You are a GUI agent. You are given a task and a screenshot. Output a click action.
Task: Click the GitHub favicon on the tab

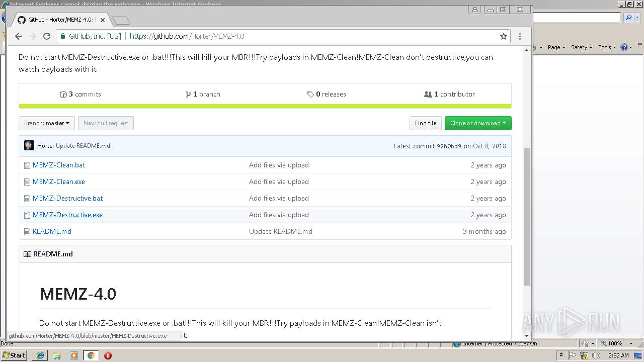[x=21, y=20]
